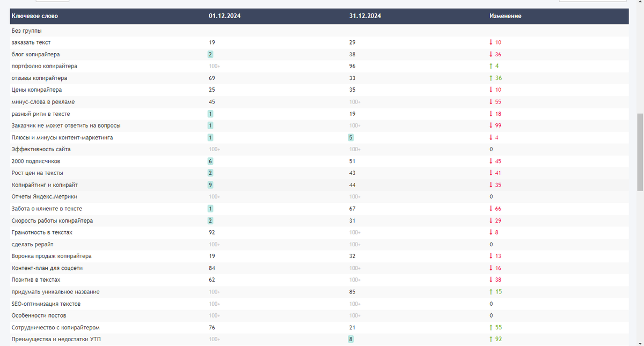Click highlighted position 5 for 'Плюсы и минусы контент-маркетинга'
The image size is (644, 346).
click(x=351, y=137)
